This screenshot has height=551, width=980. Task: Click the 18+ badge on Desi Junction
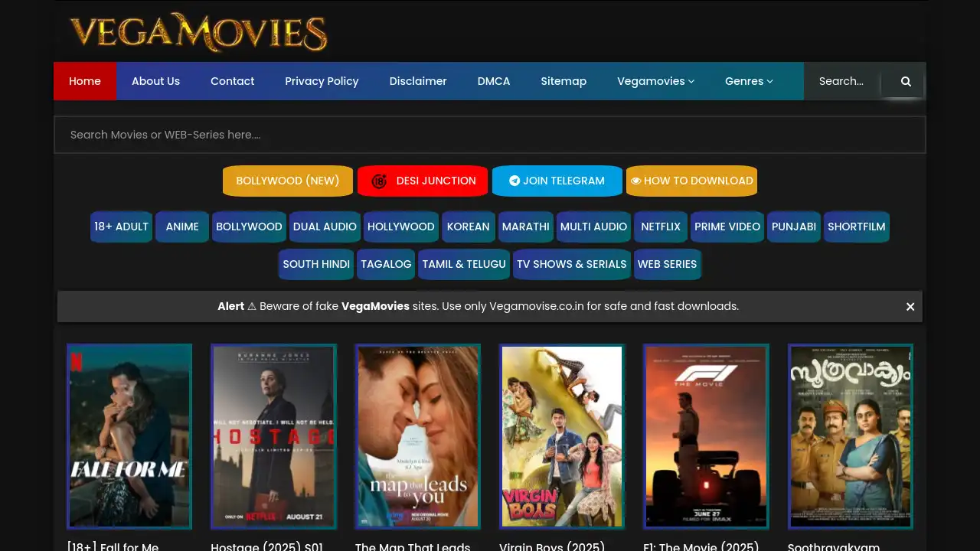(x=379, y=181)
